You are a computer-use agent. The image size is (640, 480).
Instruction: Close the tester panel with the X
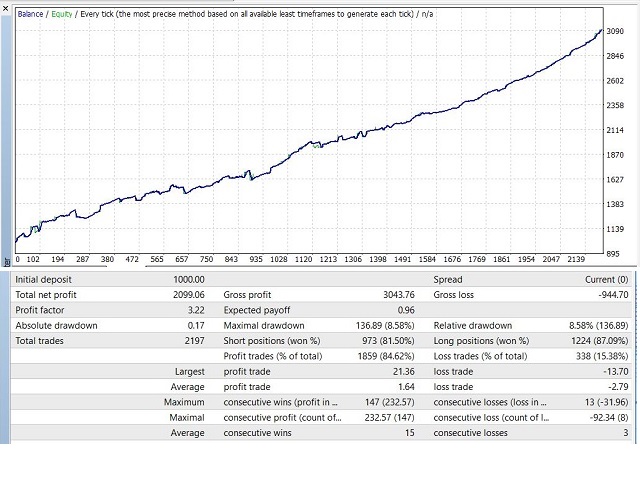[x=5, y=7]
